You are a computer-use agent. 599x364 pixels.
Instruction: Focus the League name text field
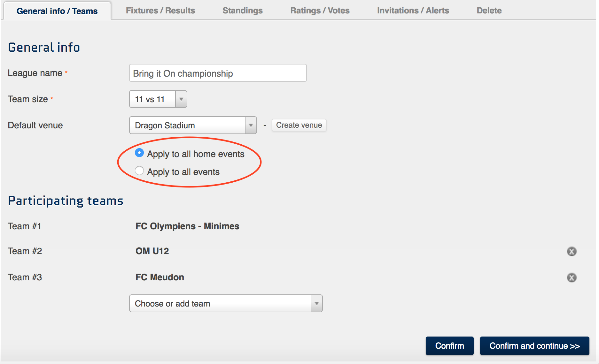point(218,73)
